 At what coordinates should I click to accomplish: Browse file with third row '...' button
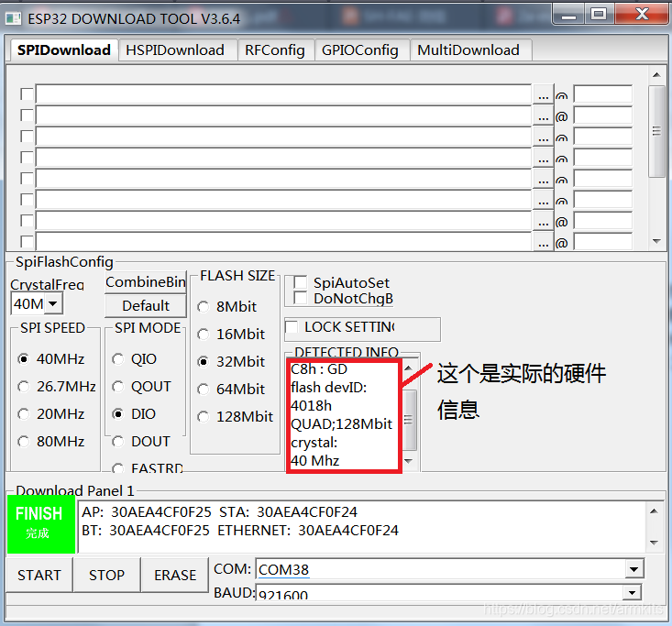click(x=543, y=137)
